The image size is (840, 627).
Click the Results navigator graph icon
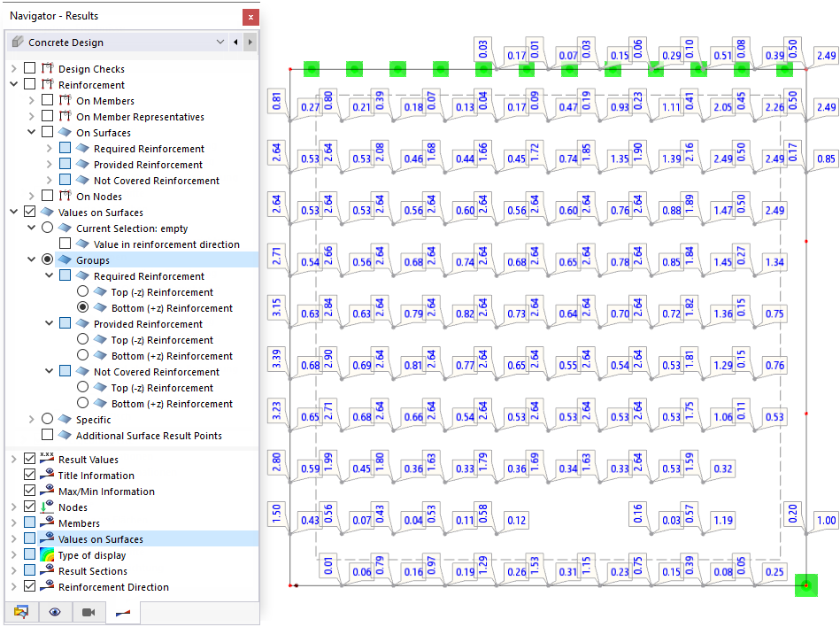(122, 612)
